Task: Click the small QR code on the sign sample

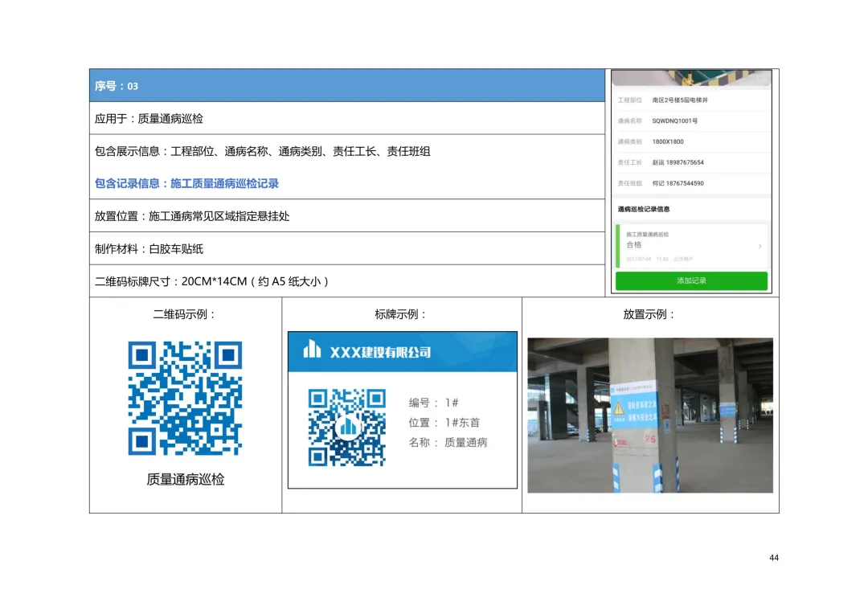Action: pyautogui.click(x=347, y=428)
